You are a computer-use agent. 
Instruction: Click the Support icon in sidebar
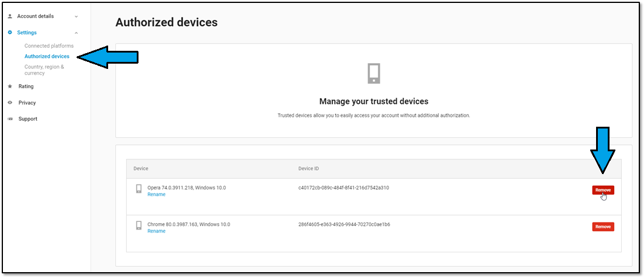[10, 119]
